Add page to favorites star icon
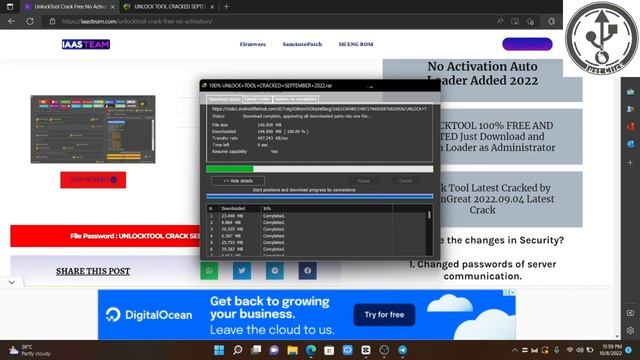 pyautogui.click(x=530, y=21)
